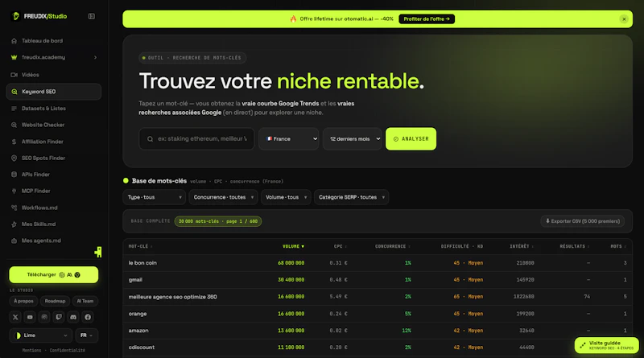Open the 12 derniers mois period dropdown
The width and height of the screenshot is (644, 358).
tap(353, 138)
